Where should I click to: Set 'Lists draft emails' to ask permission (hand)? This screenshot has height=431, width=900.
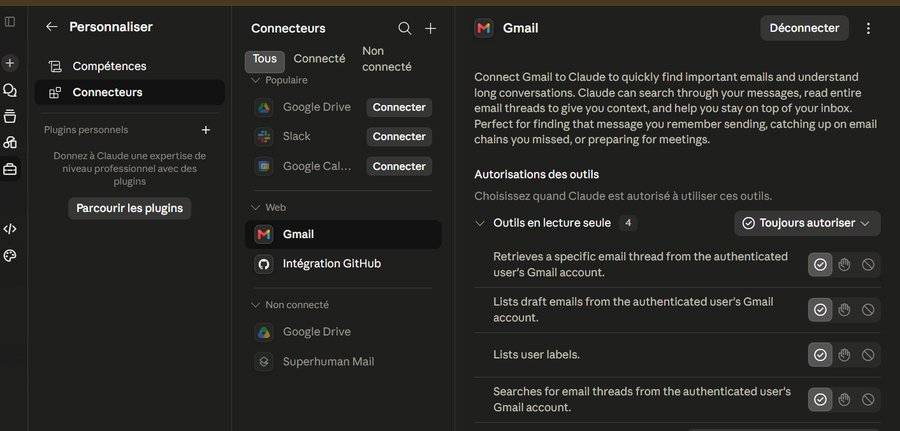[x=844, y=310]
